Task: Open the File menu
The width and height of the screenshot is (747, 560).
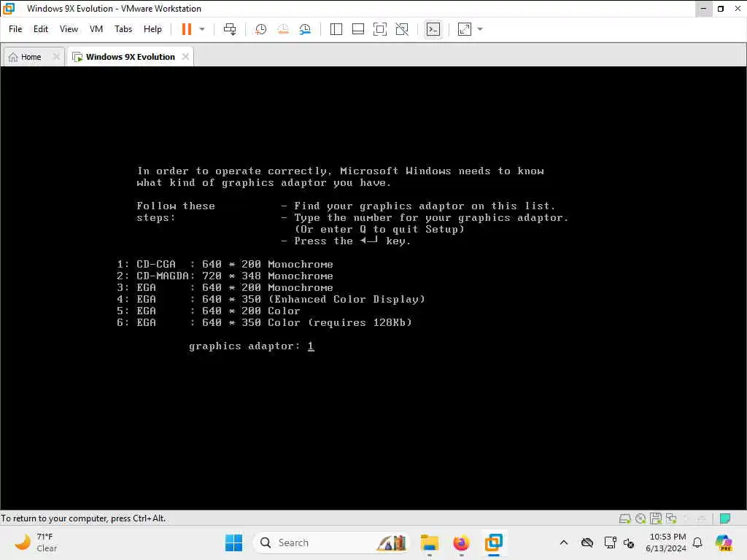Action: pos(15,29)
